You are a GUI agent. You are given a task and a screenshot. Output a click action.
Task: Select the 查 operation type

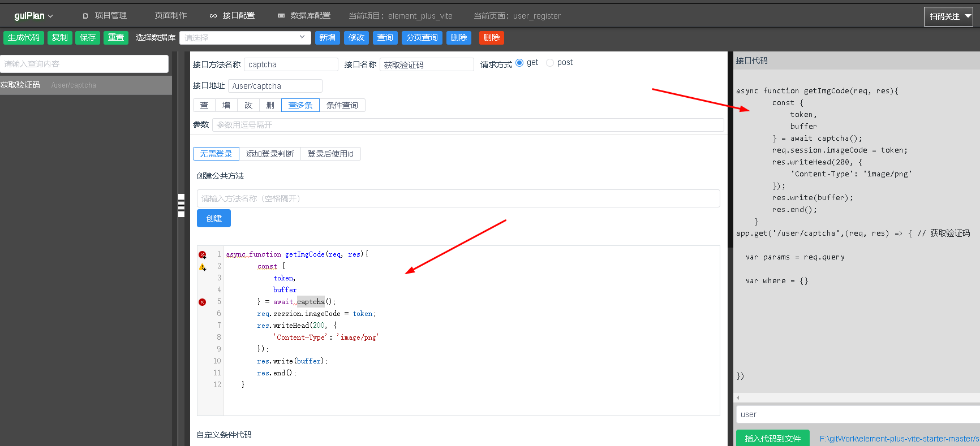pos(204,105)
